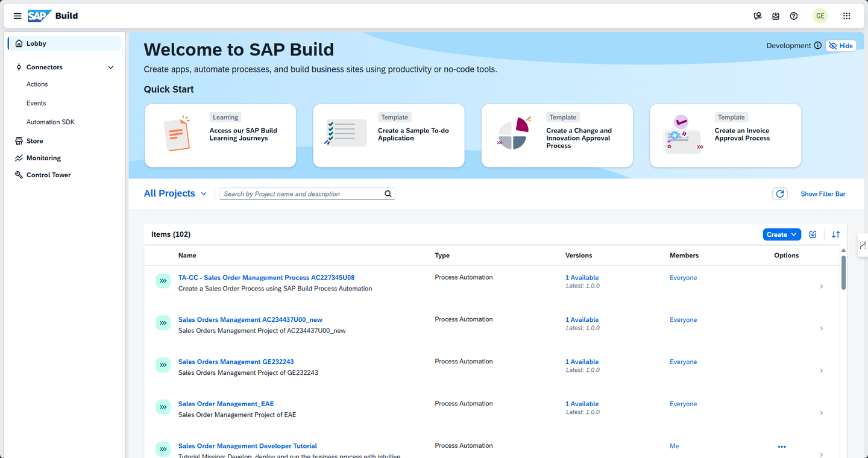Click the process icon for AC234437U00_new row
868x458 pixels.
tap(163, 323)
